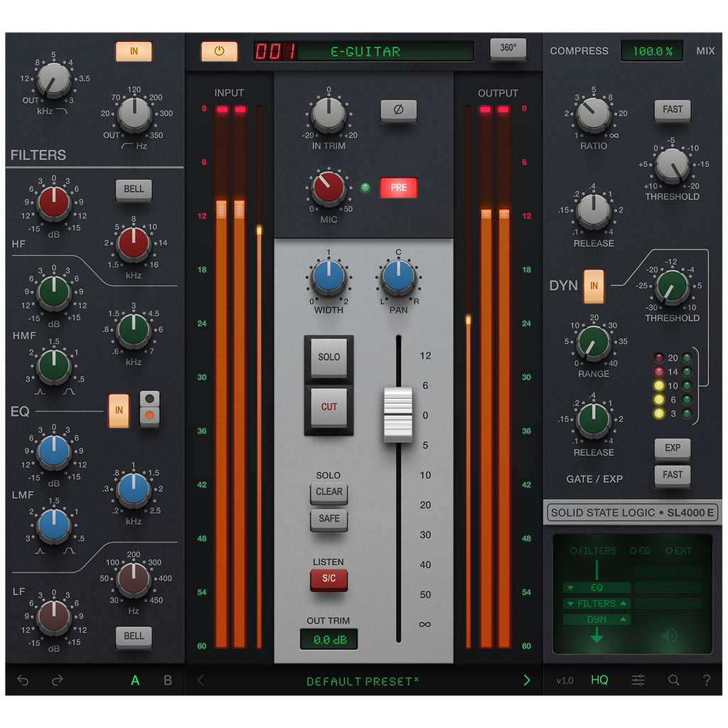The width and height of the screenshot is (728, 728).
Task: Click the sidechain speaker icon in routing display
Action: [x=669, y=635]
